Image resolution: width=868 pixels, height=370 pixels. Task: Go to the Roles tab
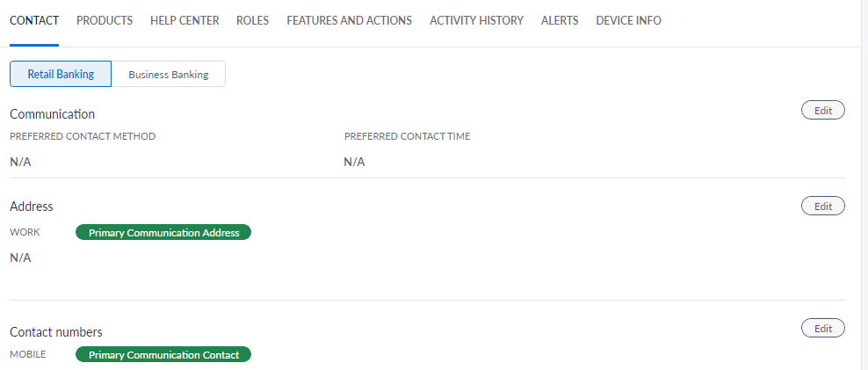click(x=252, y=20)
